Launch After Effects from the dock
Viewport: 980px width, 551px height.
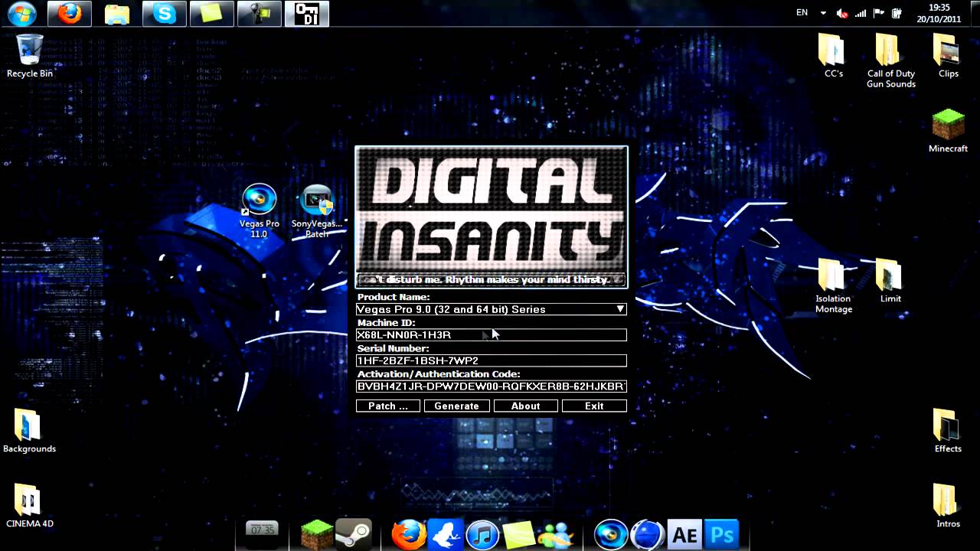tap(684, 534)
